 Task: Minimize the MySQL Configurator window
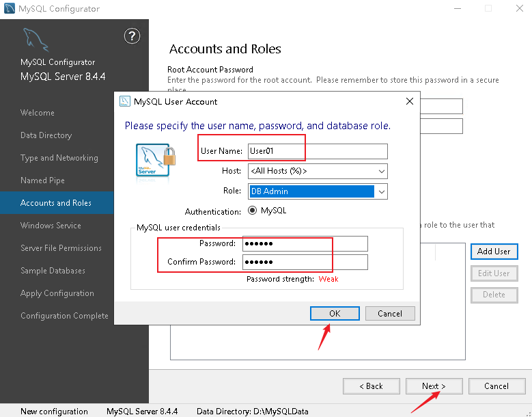pyautogui.click(x=458, y=8)
